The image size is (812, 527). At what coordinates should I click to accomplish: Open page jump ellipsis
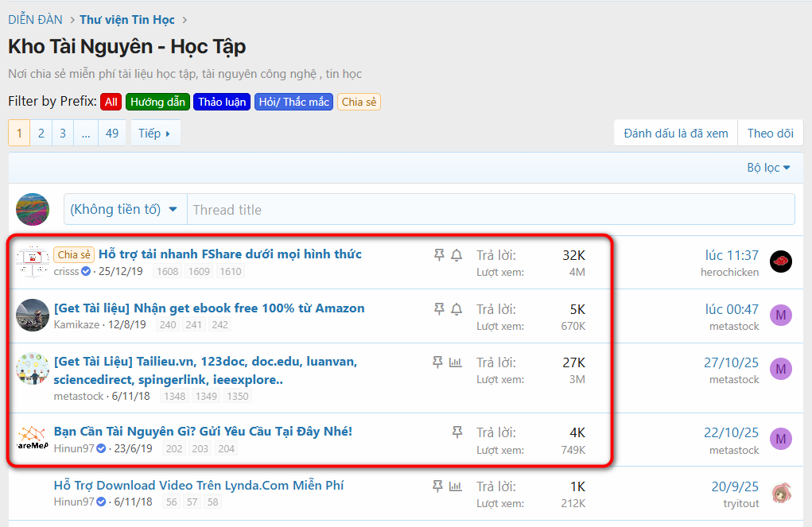pos(86,133)
